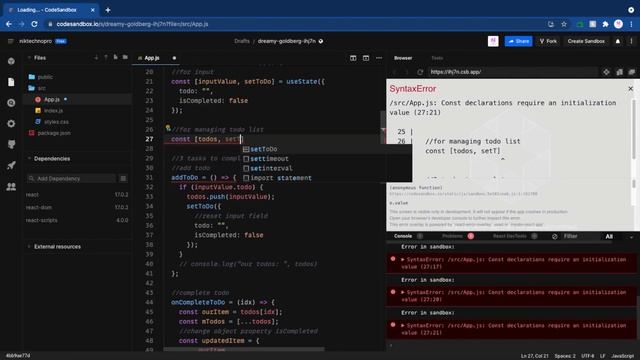Screen dimensions: 640x360
Task: Switch to the Problems tab
Action: click(x=452, y=236)
